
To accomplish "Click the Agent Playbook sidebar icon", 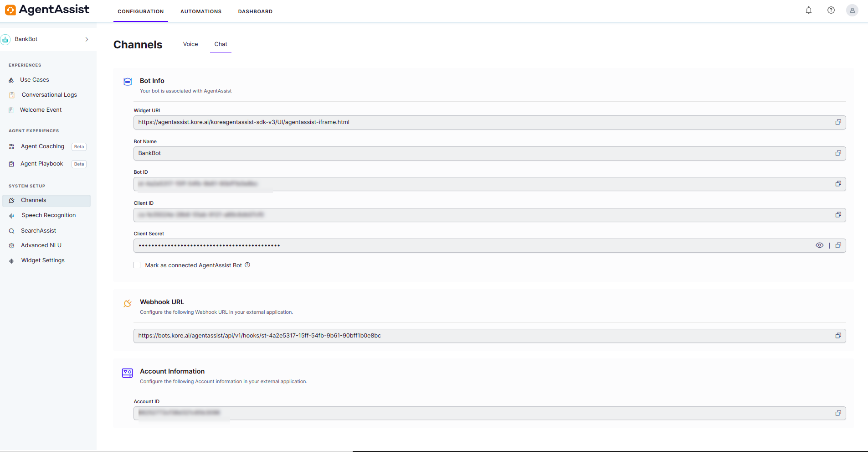I will click(x=11, y=164).
